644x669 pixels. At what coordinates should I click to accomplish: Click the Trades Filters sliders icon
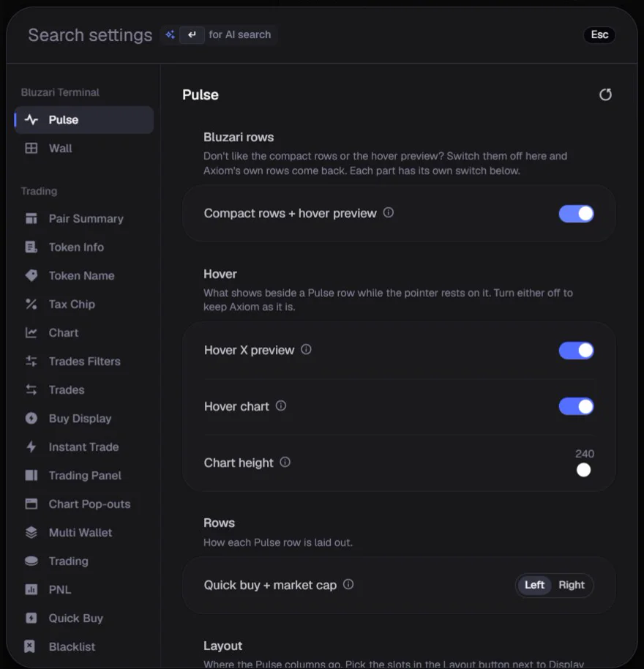pyautogui.click(x=31, y=362)
